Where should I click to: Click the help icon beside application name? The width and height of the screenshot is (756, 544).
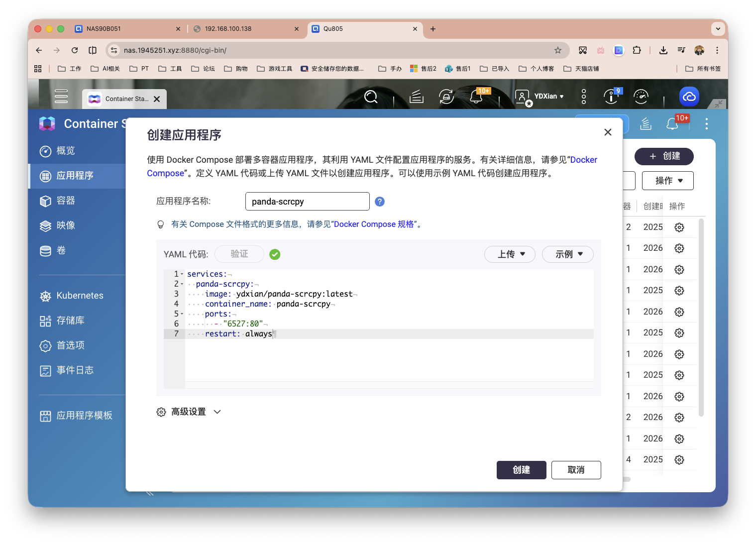(380, 201)
